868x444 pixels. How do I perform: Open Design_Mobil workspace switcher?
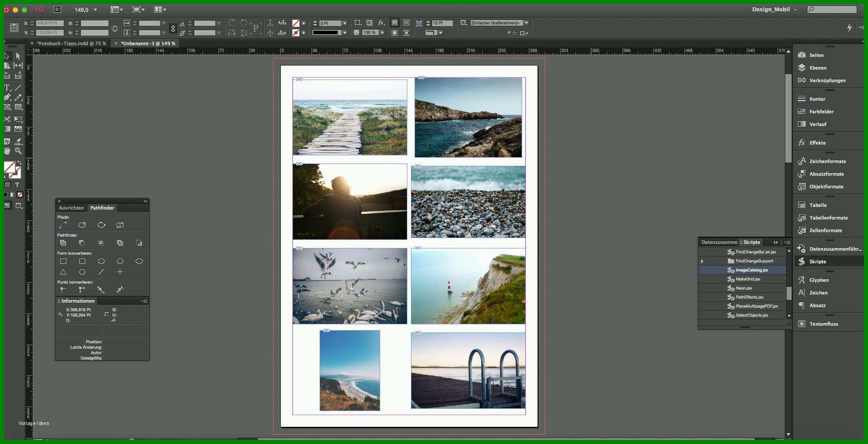(x=774, y=9)
